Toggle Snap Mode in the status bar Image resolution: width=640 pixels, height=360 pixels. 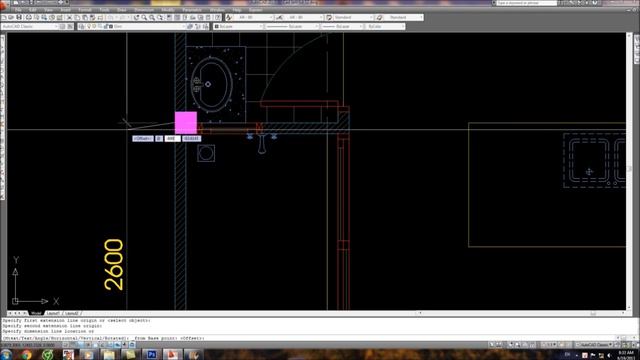coord(65,345)
